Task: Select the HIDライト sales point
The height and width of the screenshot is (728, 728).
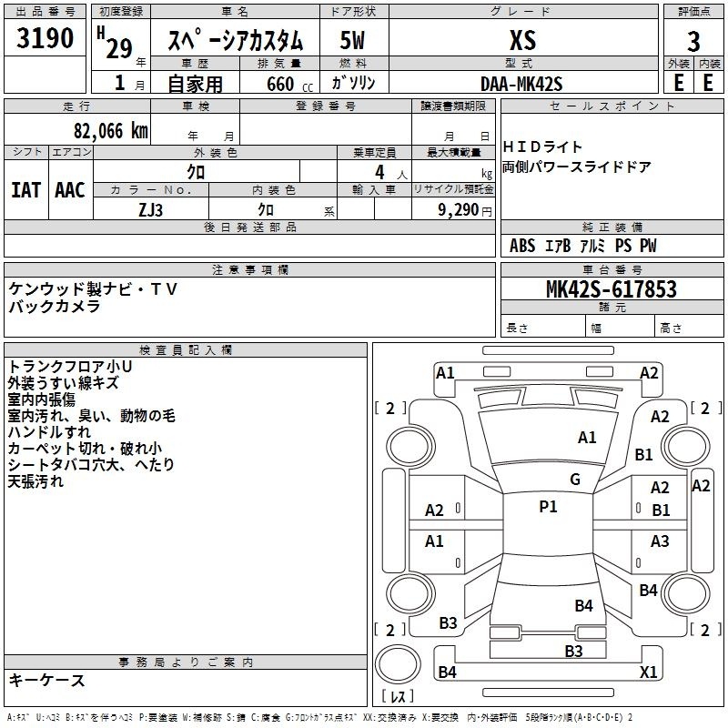Action: tap(542, 147)
